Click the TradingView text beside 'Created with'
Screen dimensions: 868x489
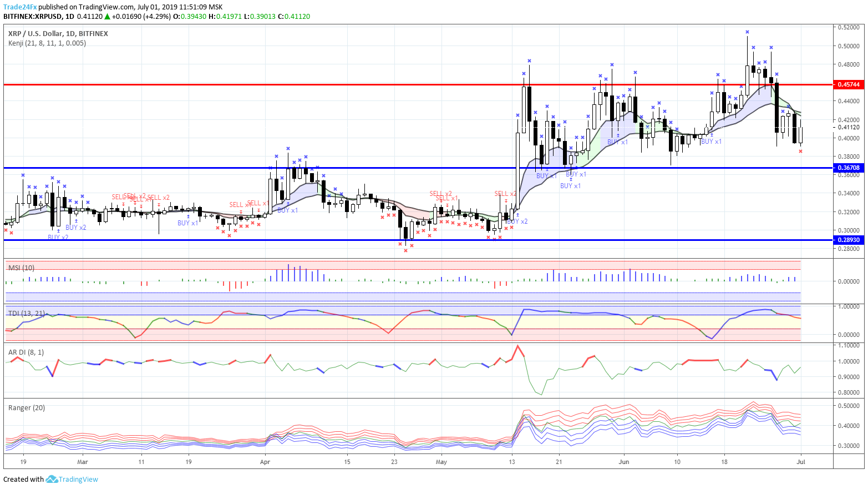click(78, 479)
